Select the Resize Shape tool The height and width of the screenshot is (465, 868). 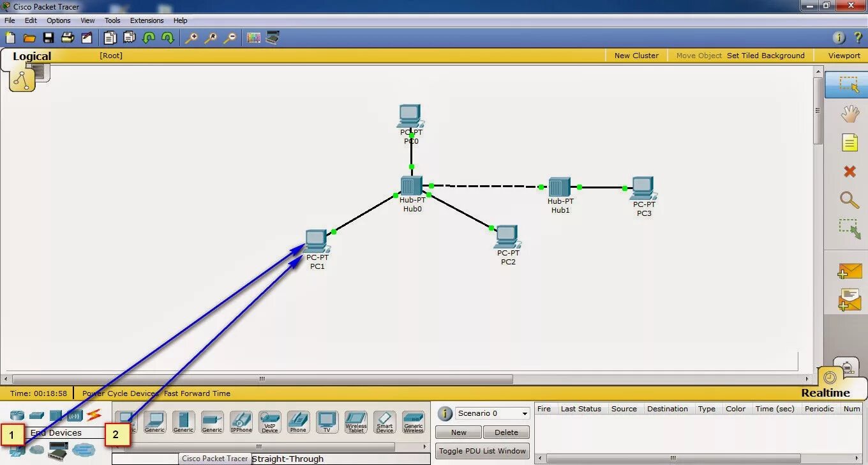pos(849,229)
